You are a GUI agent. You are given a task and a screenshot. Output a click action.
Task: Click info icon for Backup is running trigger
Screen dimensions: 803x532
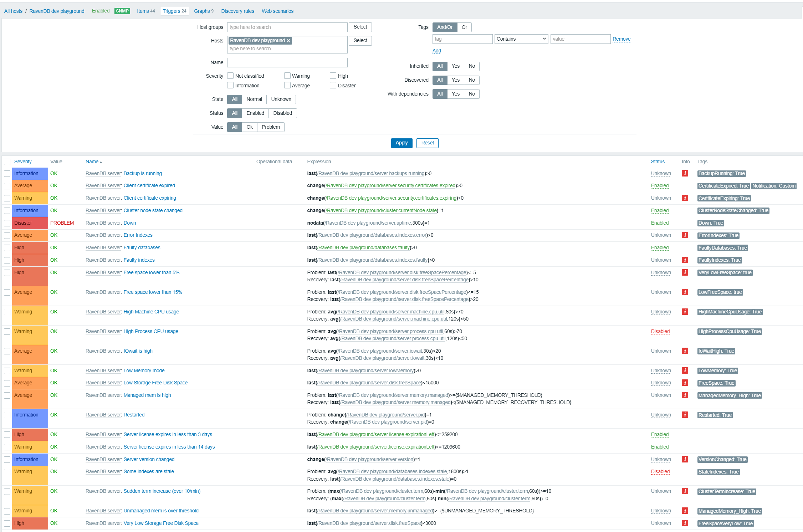[x=685, y=173]
